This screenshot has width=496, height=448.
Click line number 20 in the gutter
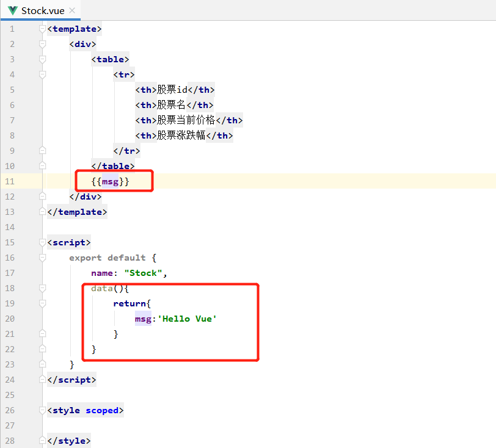point(10,319)
